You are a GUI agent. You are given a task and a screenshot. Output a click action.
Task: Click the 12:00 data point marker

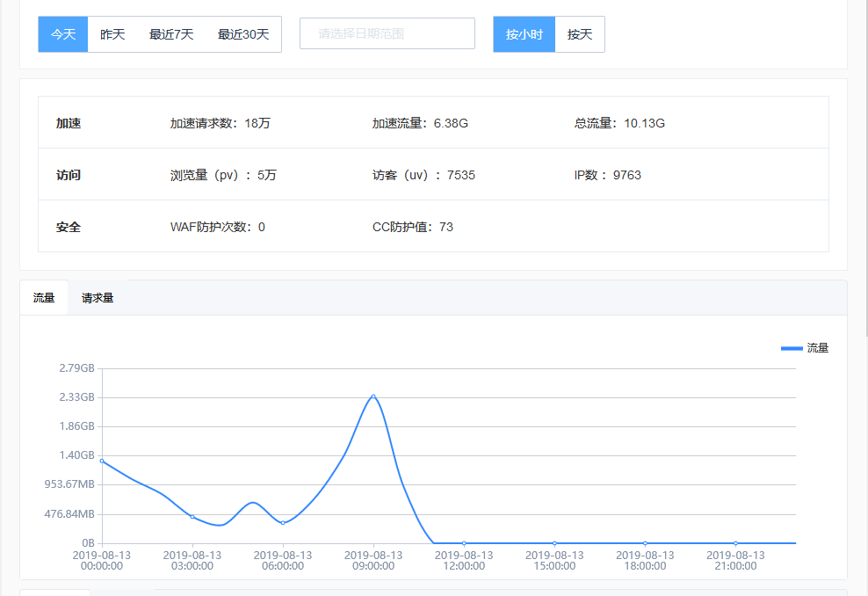coord(464,543)
